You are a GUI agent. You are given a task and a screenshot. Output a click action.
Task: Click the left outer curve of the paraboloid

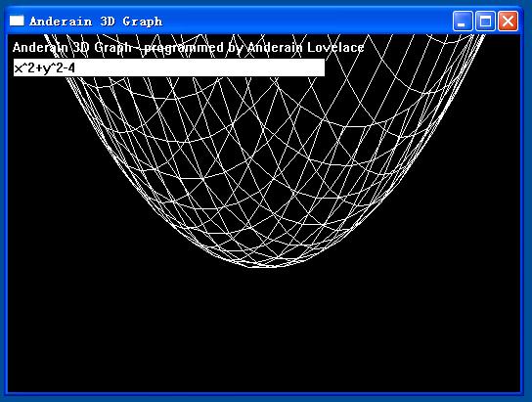point(111,150)
